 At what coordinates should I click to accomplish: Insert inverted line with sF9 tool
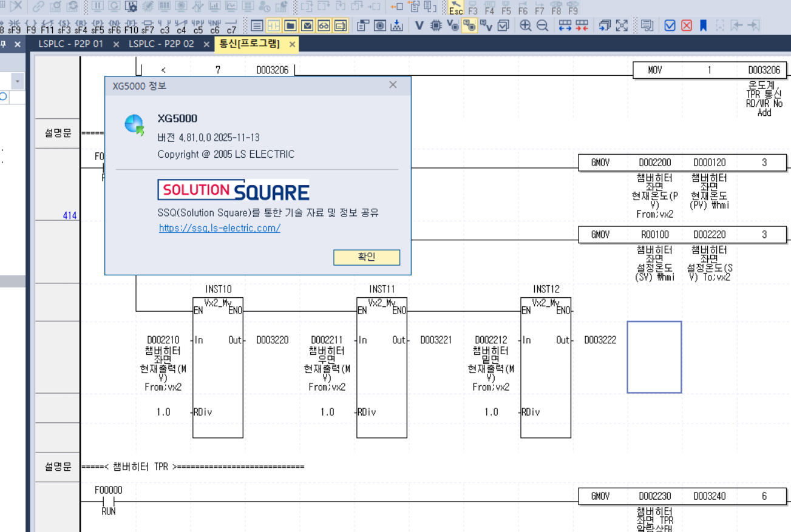tap(15, 25)
